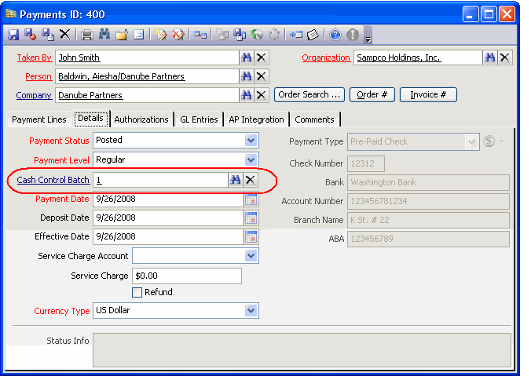Search Person with binoculars icon
The image size is (529, 382).
(x=247, y=76)
